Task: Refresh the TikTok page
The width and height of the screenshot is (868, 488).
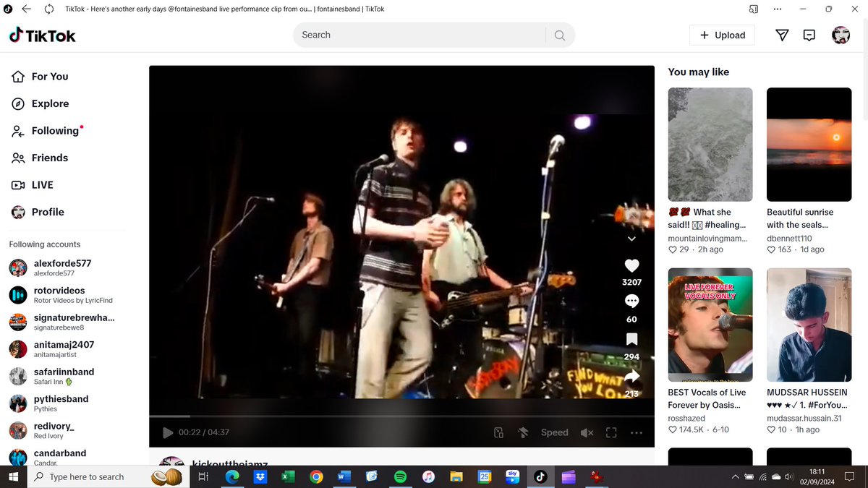Action: point(49,9)
